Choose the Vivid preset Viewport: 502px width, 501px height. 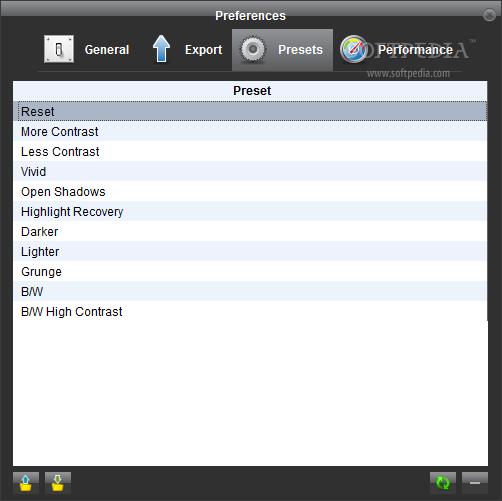250,171
